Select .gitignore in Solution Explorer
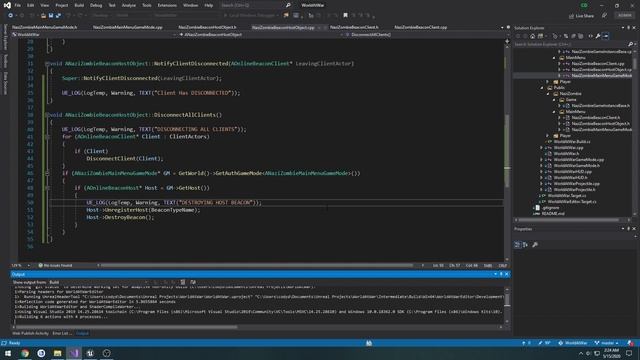 tap(551, 207)
